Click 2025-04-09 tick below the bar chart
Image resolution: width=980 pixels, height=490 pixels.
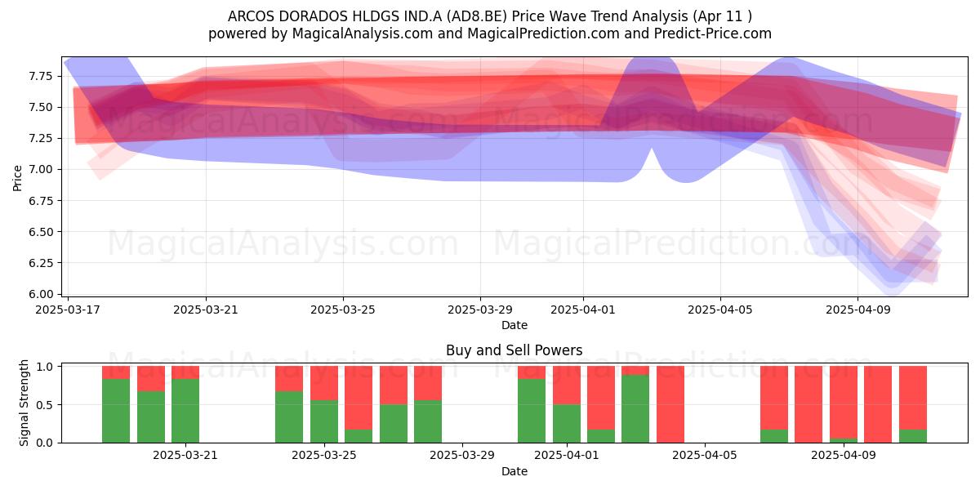tap(844, 456)
